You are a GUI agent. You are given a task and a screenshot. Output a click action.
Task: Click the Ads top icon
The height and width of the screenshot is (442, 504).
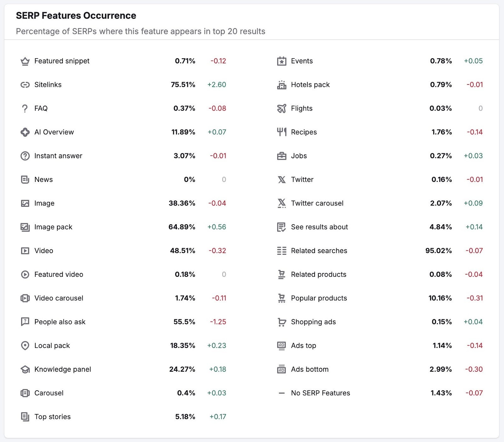click(x=282, y=346)
